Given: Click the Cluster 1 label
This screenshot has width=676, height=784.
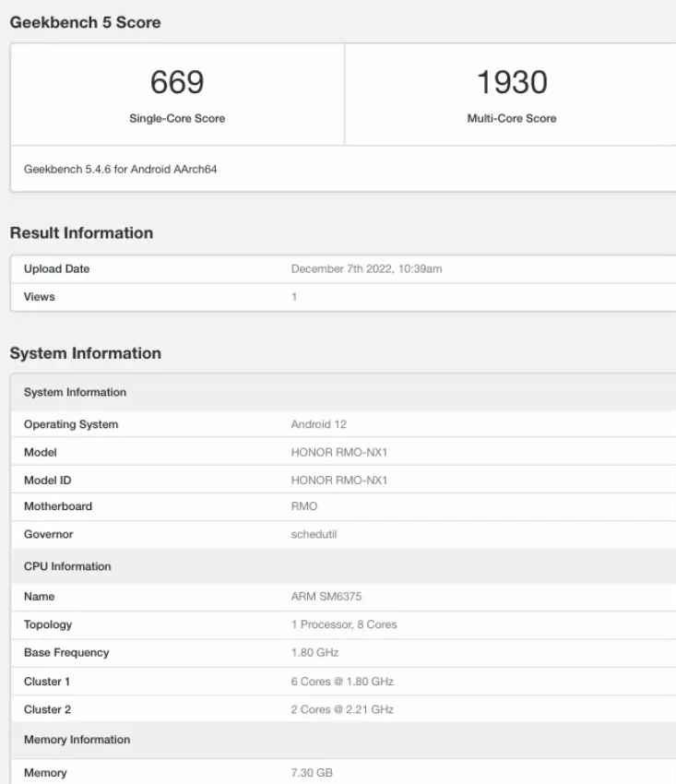Looking at the screenshot, I should click(x=47, y=682).
